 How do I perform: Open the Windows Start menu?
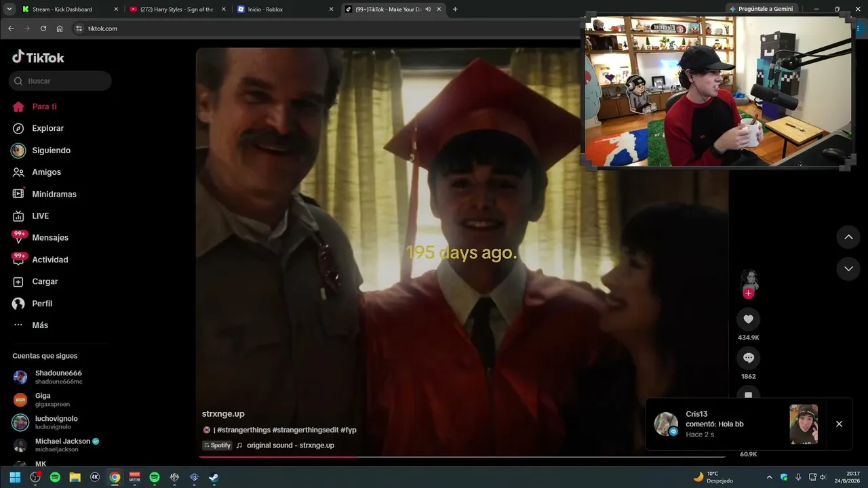click(15, 477)
